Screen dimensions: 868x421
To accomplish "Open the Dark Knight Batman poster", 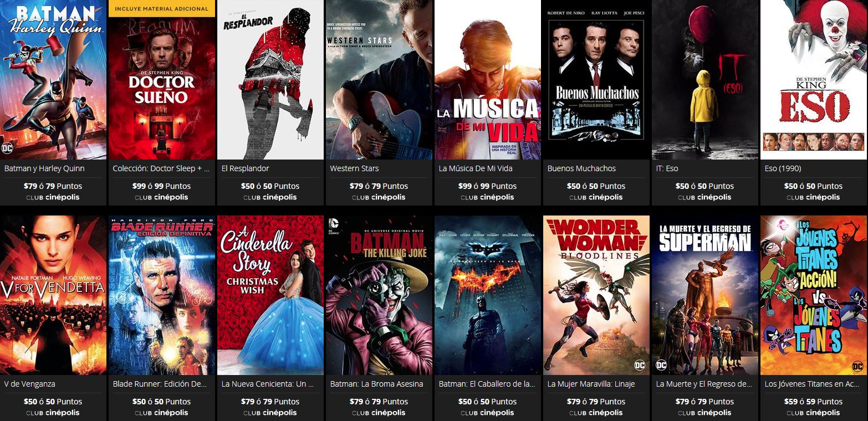I will 488,295.
